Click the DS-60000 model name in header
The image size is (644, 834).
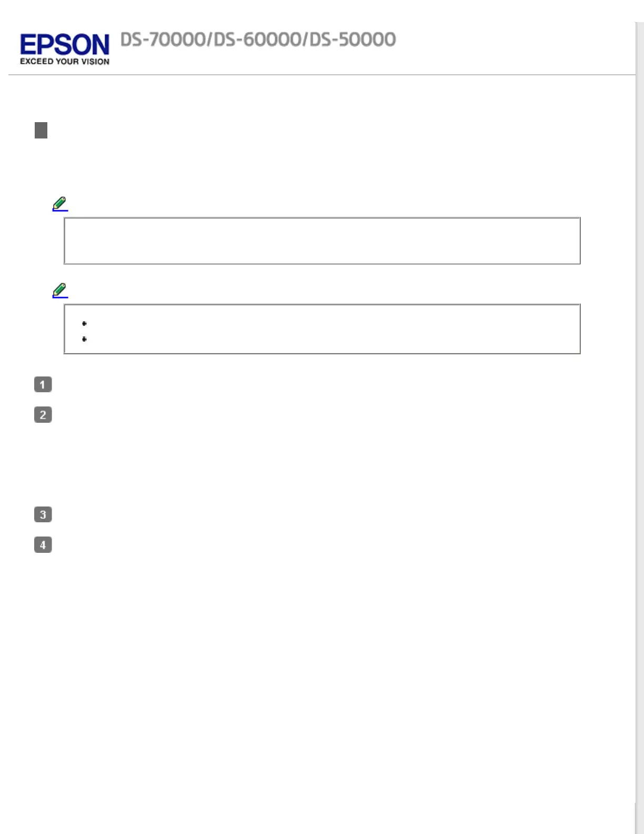tap(258, 39)
